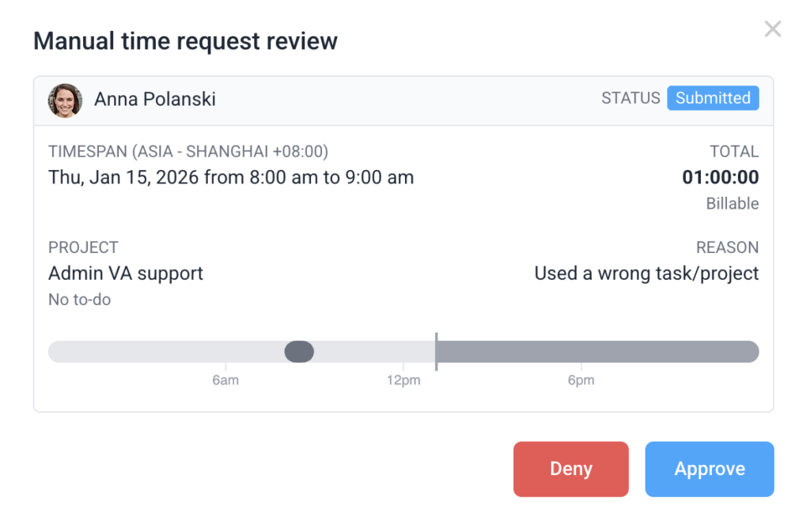Image resolution: width=810 pixels, height=532 pixels.
Task: Select the Admin VA support project name
Action: [126, 274]
